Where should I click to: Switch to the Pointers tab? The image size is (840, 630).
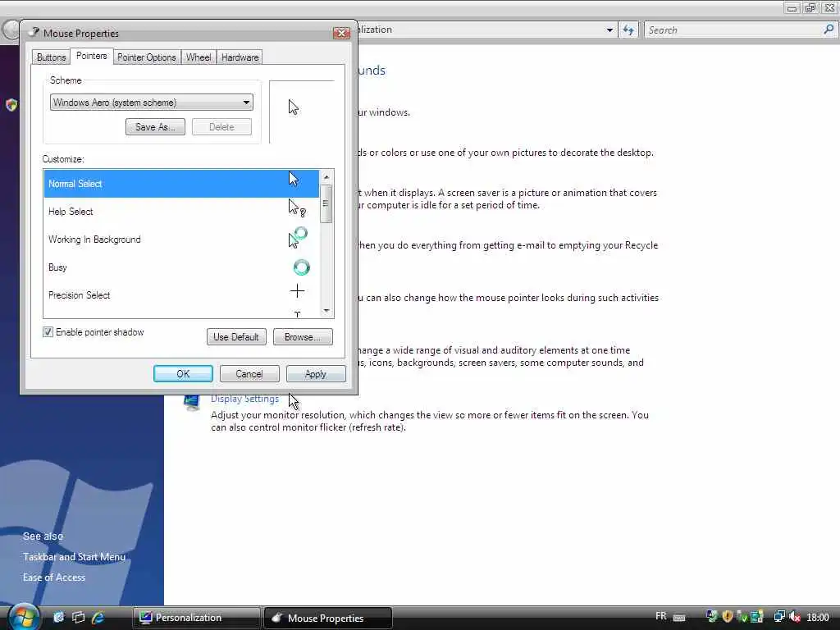92,56
